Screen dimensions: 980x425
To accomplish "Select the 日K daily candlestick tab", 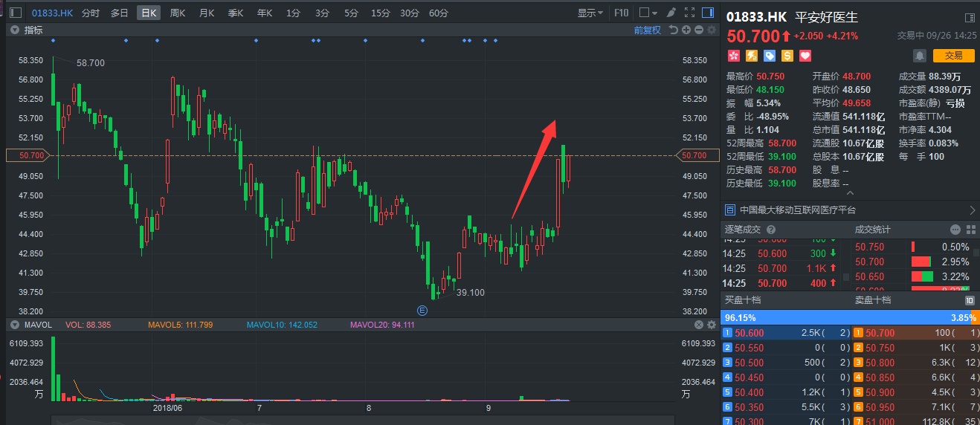I will [x=148, y=13].
